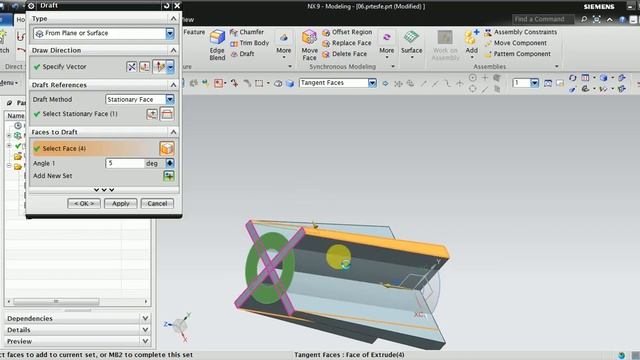
Task: Click OK in Draft dialog
Action: pos(84,203)
